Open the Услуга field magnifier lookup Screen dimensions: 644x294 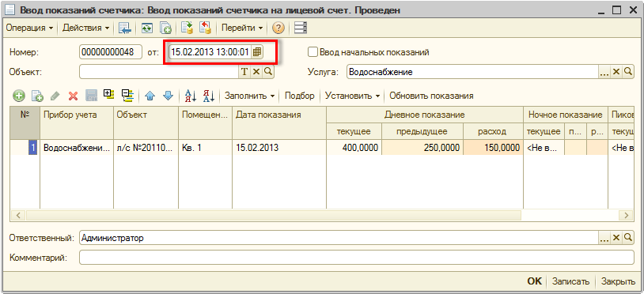click(x=628, y=72)
